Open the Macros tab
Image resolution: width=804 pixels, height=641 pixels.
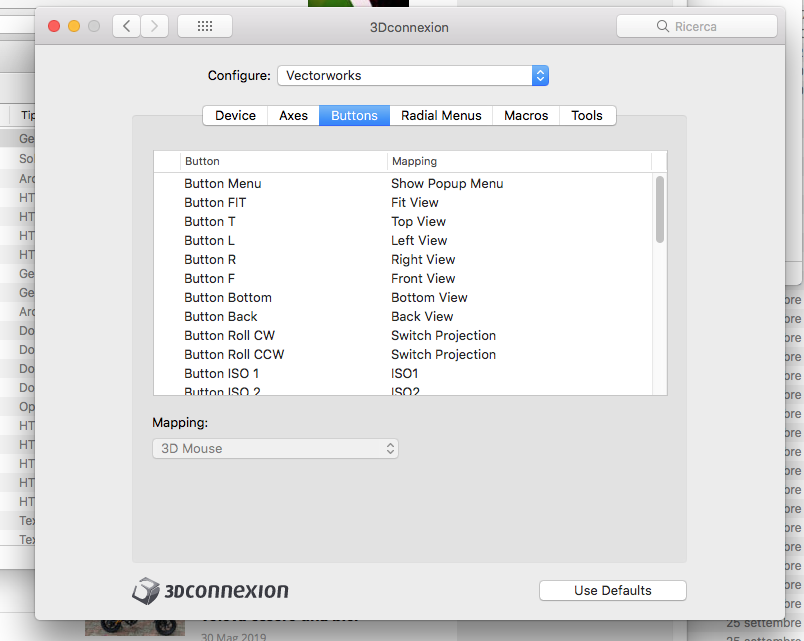pos(526,116)
